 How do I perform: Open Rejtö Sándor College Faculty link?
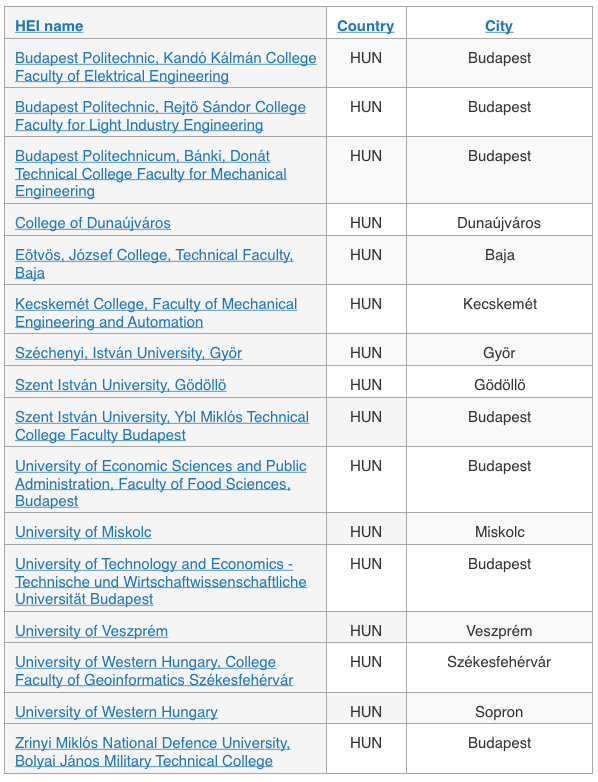(160, 116)
